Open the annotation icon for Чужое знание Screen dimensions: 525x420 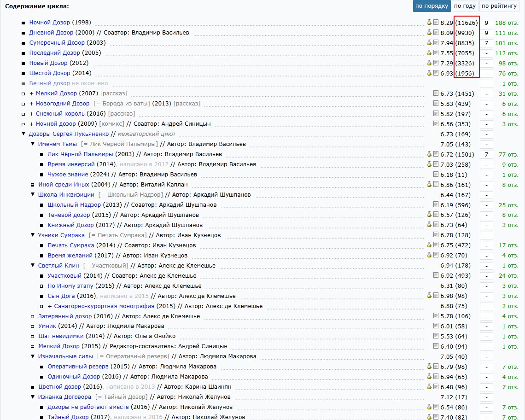coord(436,174)
